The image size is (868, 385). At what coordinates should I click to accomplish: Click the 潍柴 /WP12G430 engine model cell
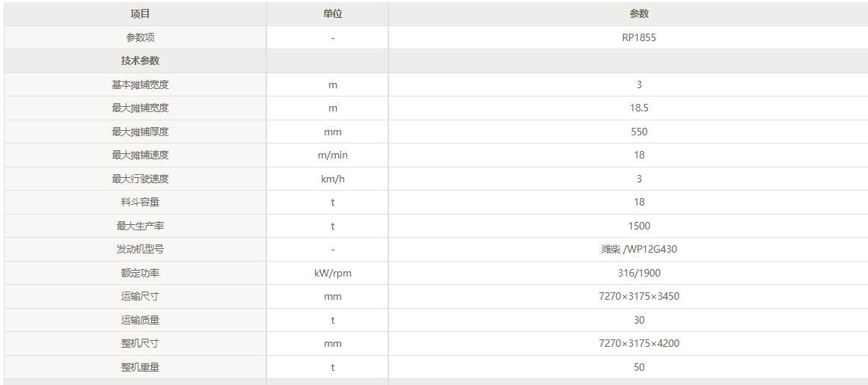pos(638,249)
